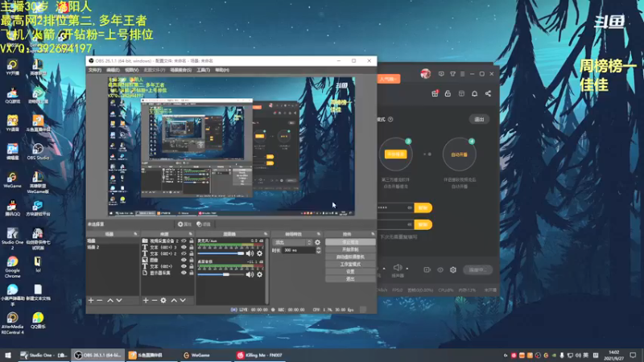Click Douyu share icon
This screenshot has width=644, height=362.
click(x=488, y=93)
